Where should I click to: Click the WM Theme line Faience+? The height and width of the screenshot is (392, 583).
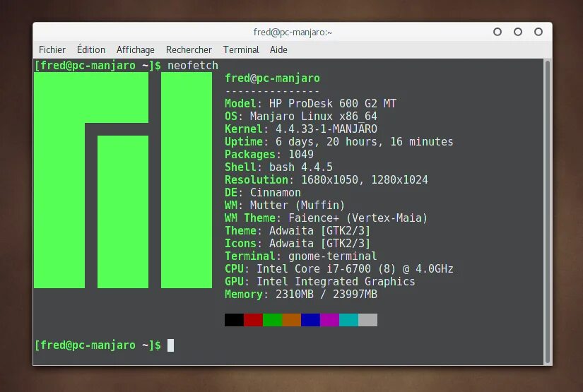[326, 218]
